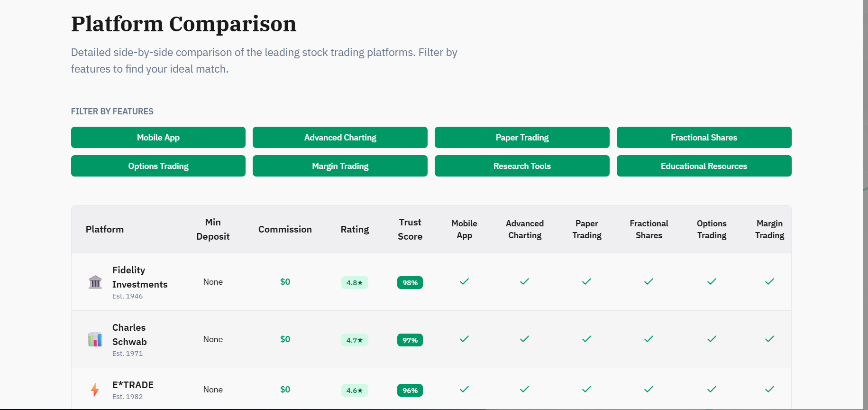The height and width of the screenshot is (410, 868).
Task: Select the Charles Schwab platform name
Action: point(129,335)
